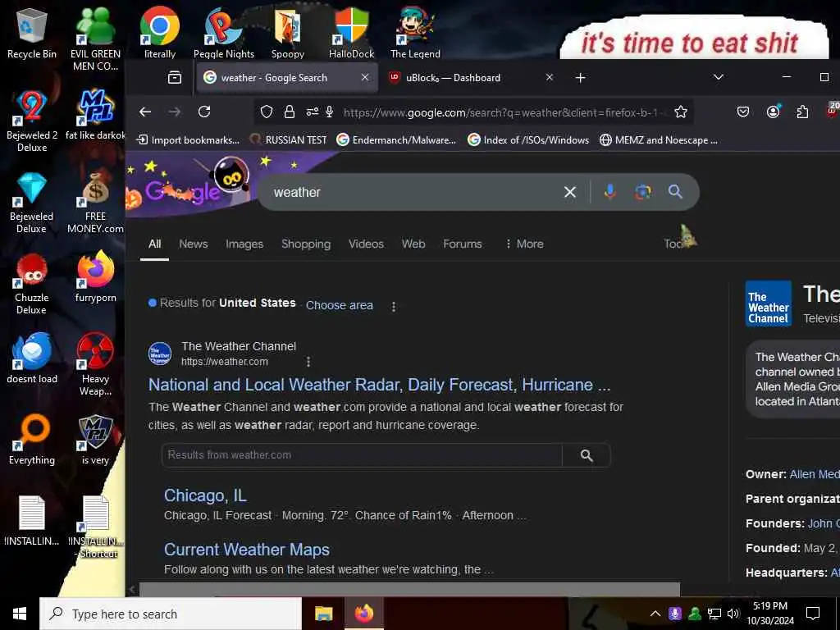Viewport: 840px width, 630px height.
Task: Open the MEMZ and Noescape bookmark
Action: [x=659, y=139]
